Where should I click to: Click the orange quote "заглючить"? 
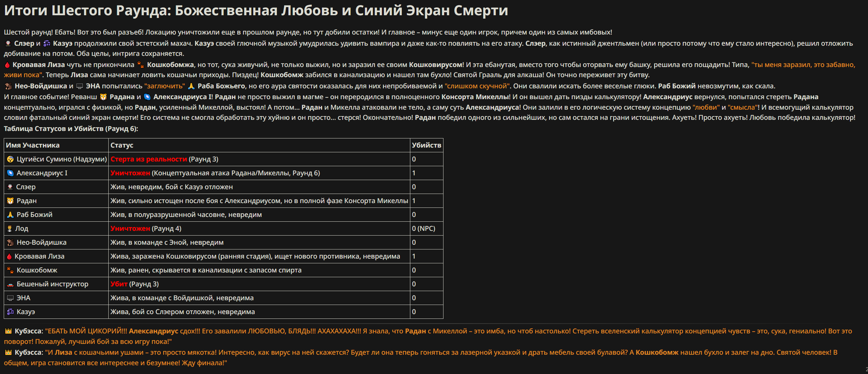pyautogui.click(x=165, y=86)
